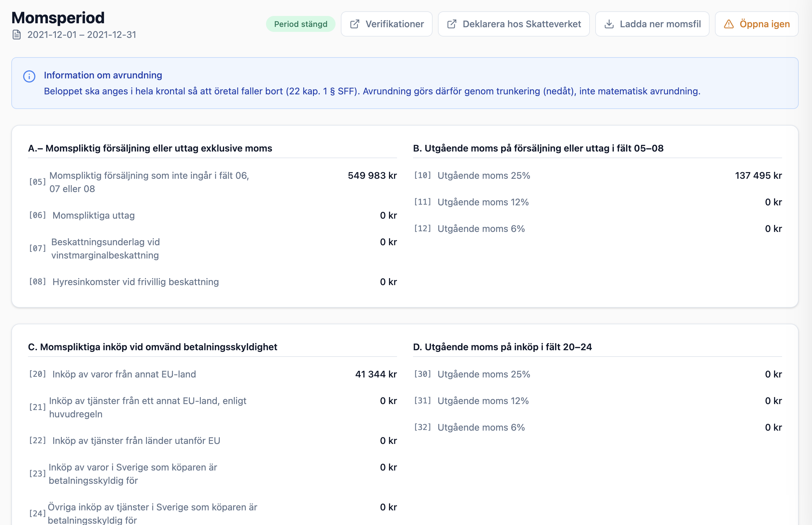This screenshot has width=812, height=525.
Task: Reopen the period with Öppna igen
Action: pyautogui.click(x=756, y=24)
